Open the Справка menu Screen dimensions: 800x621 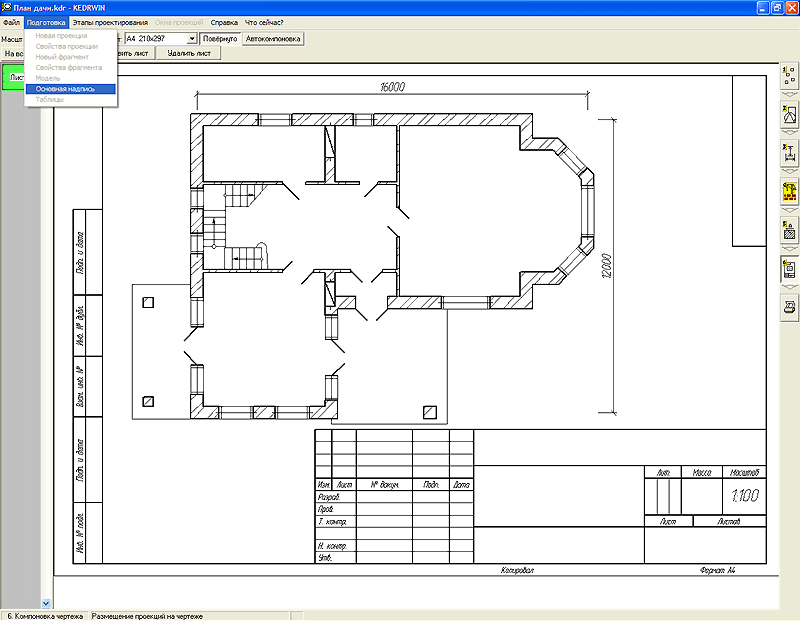tap(224, 22)
